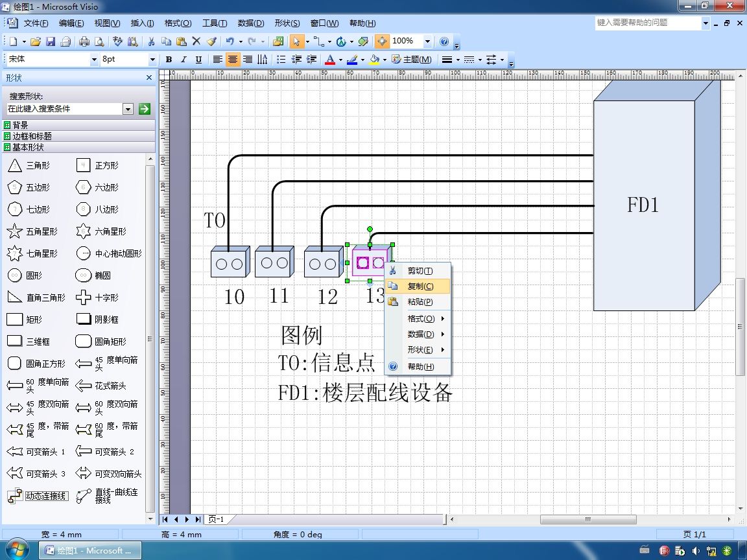747x560 pixels.
Task: Click the Help question mark icon
Action: click(x=444, y=41)
